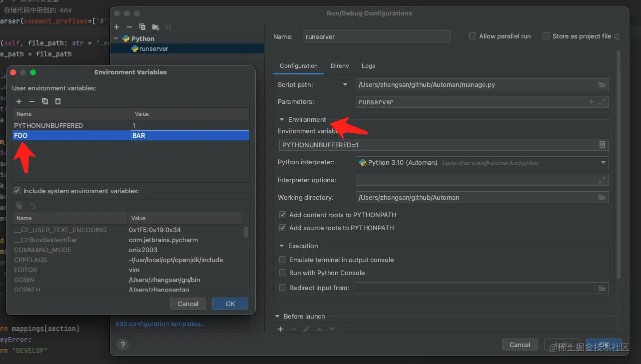Screen dimensions: 641x364
Task: Paste user environment variables with clipboard icon
Action: pos(58,101)
